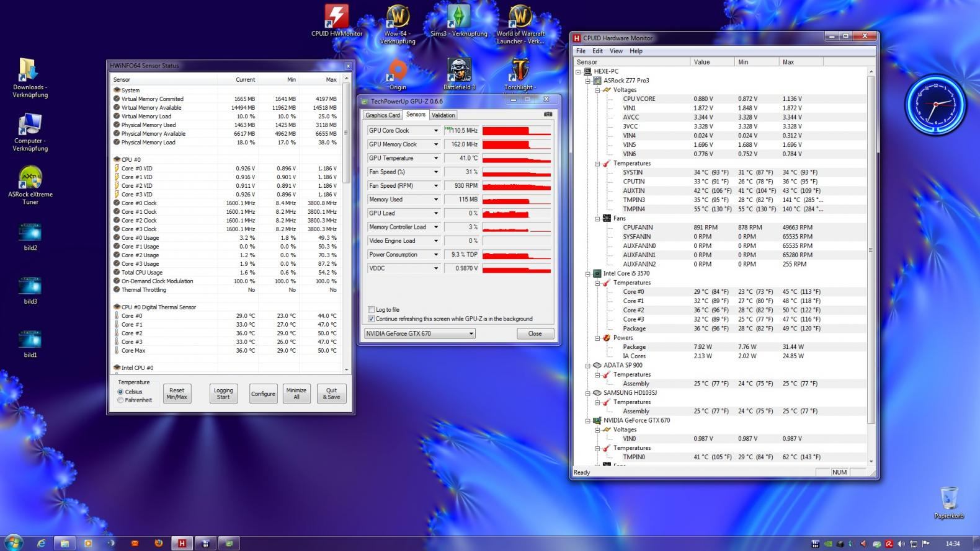Image resolution: width=980 pixels, height=551 pixels.
Task: Open the Windows Start menu
Action: point(13,543)
